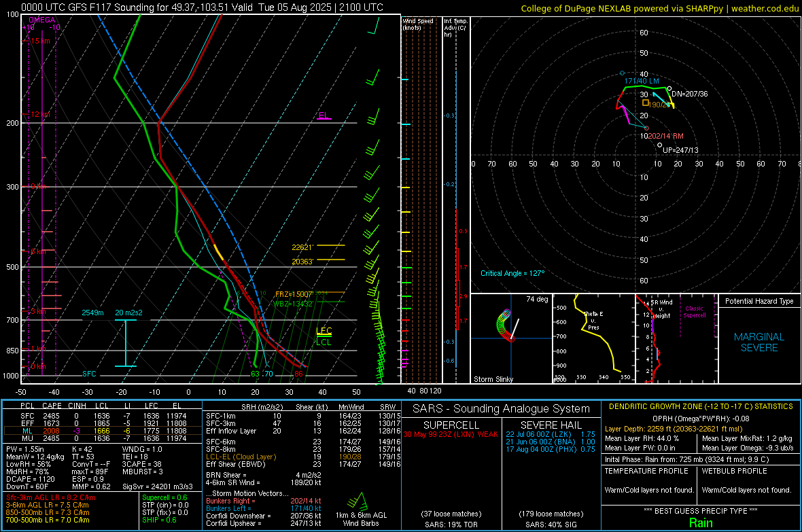
Task: Click the orange square mean wind marker on hodograph
Action: pos(646,103)
